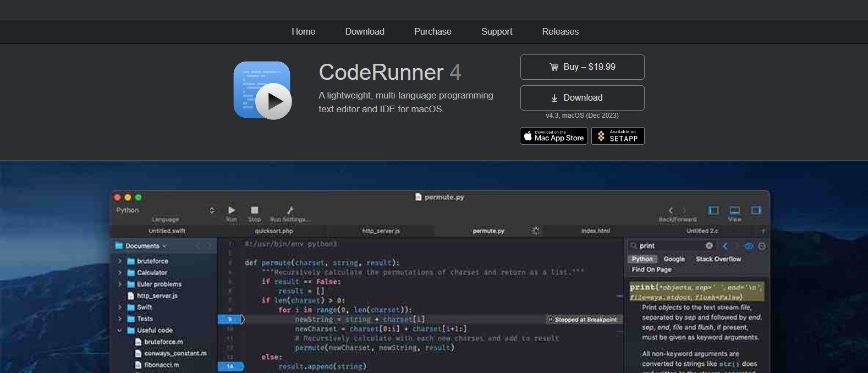Click the Download button below Buy
Viewport: 868px width, 373px height.
582,98
